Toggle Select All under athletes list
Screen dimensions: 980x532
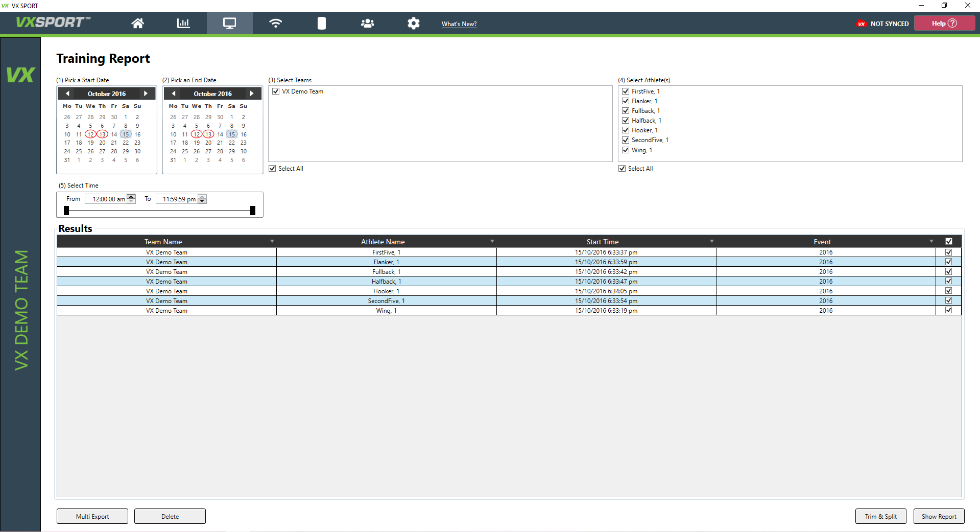(x=622, y=169)
